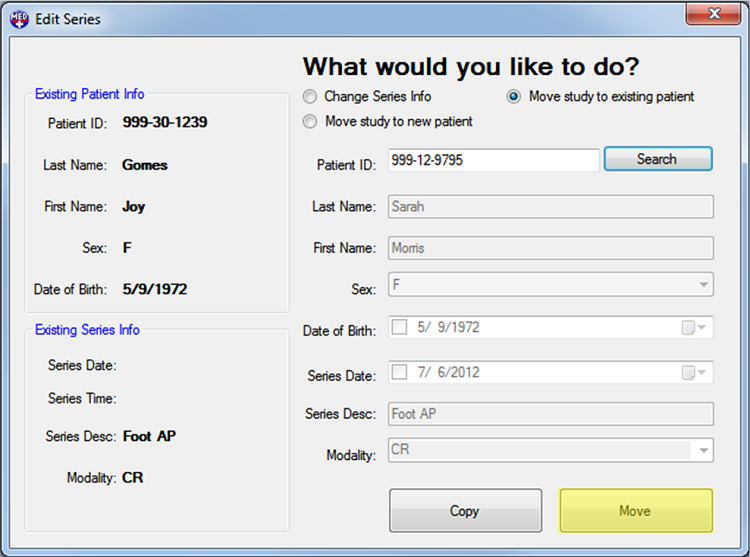
Task: Click the First Name field containing Morris
Action: pyautogui.click(x=549, y=248)
